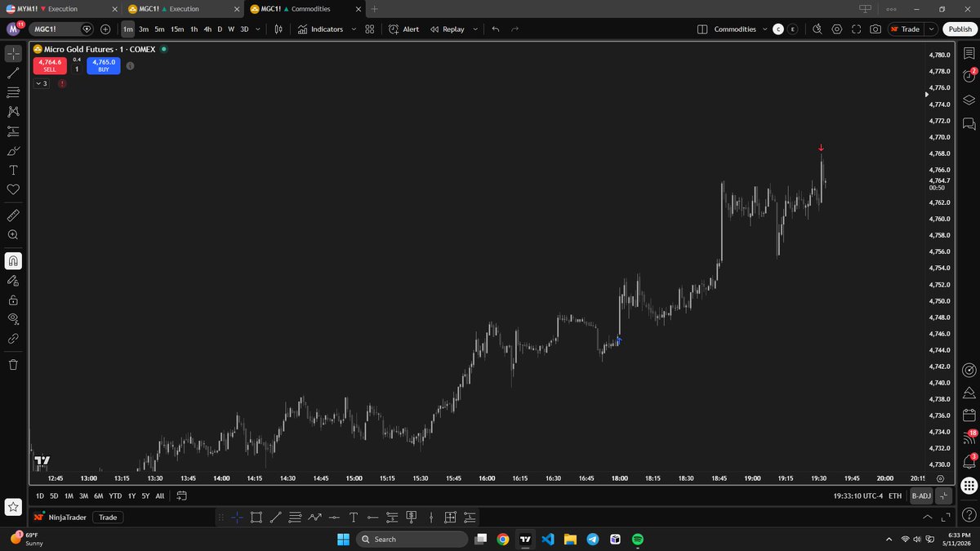Create an Alert from the toolbar
The image size is (980, 551).
[403, 29]
